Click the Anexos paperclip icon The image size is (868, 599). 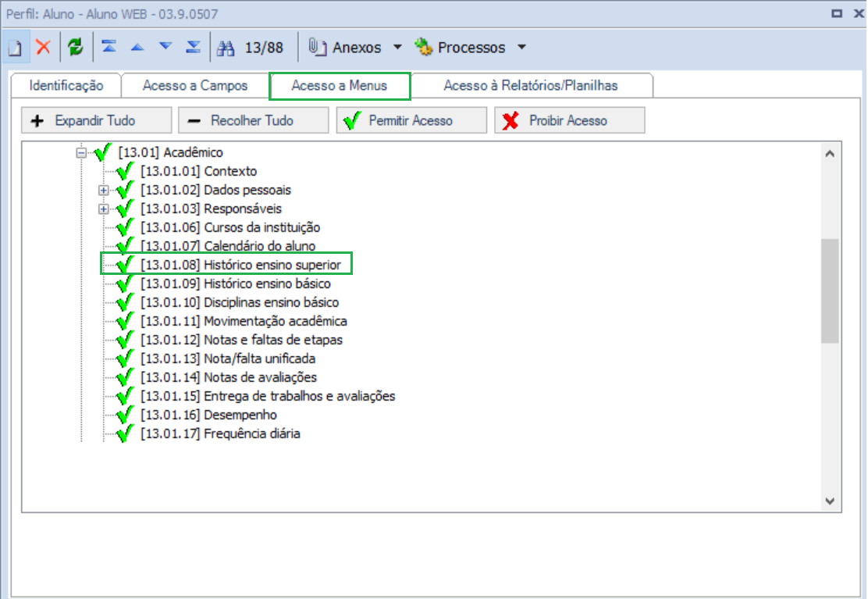317,47
